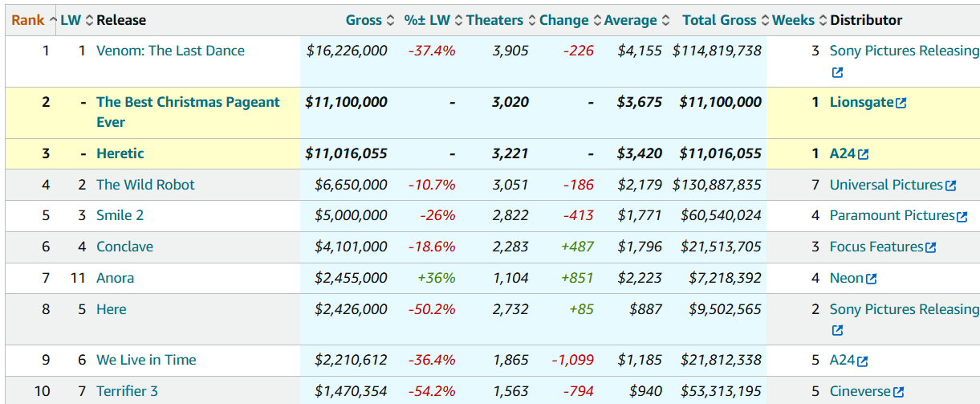
Task: Open The Wild Robot release link
Action: point(145,185)
